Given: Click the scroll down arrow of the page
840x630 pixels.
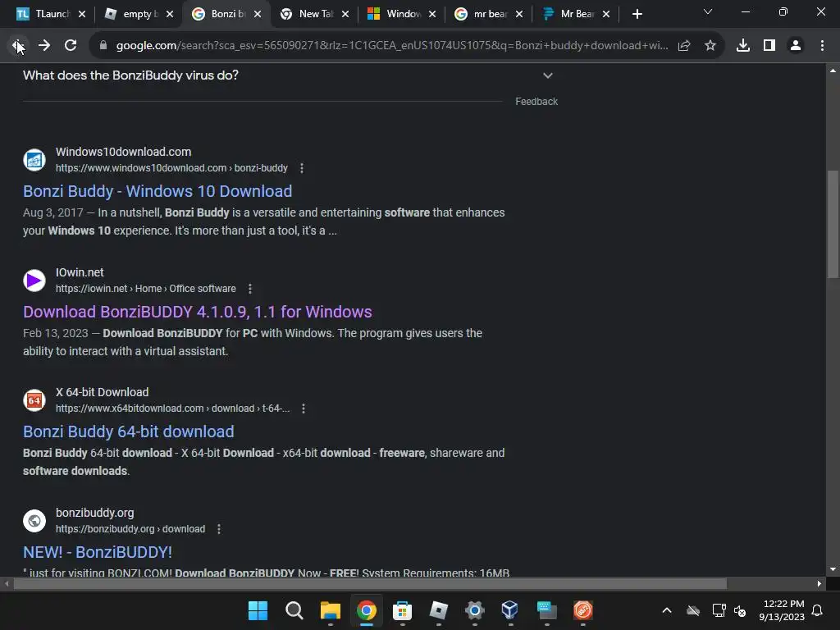Looking at the screenshot, I should [x=833, y=569].
